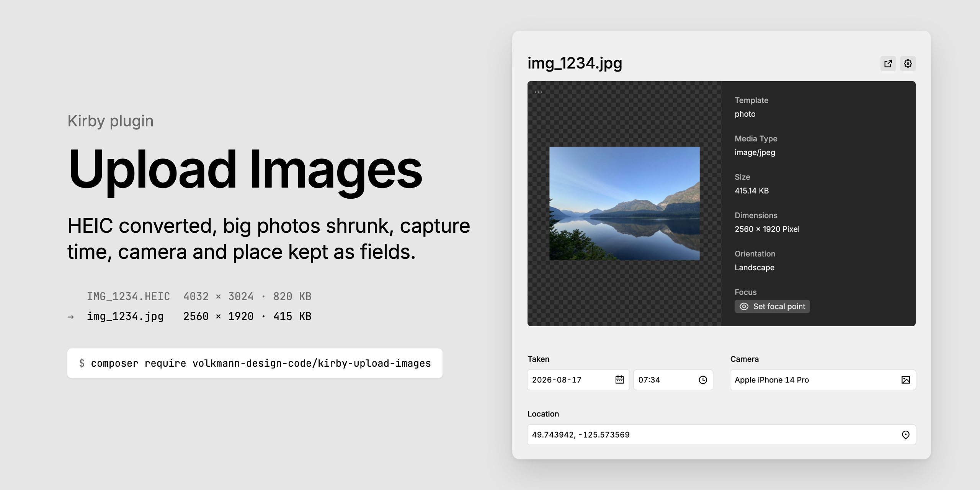Click the Template value photo
Viewport: 980px width, 490px height.
coord(745,114)
